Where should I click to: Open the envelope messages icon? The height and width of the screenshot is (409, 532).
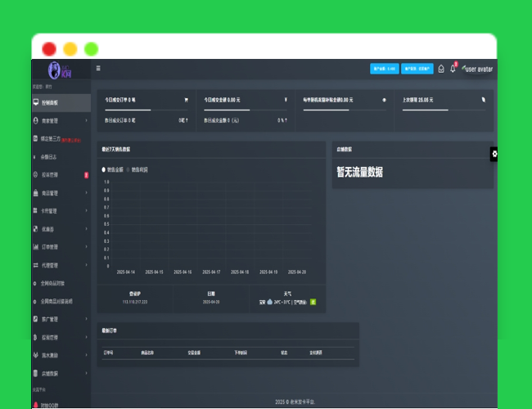click(441, 69)
